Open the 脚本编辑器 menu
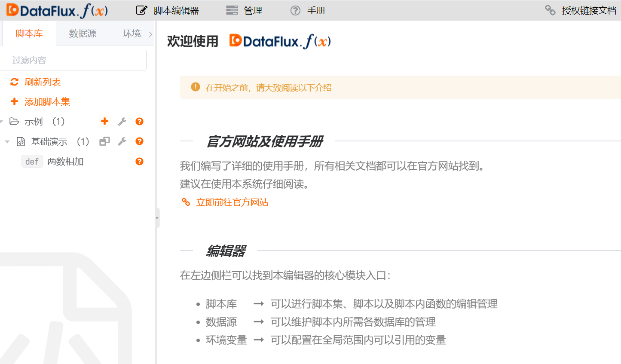The height and width of the screenshot is (364, 621). click(x=168, y=10)
